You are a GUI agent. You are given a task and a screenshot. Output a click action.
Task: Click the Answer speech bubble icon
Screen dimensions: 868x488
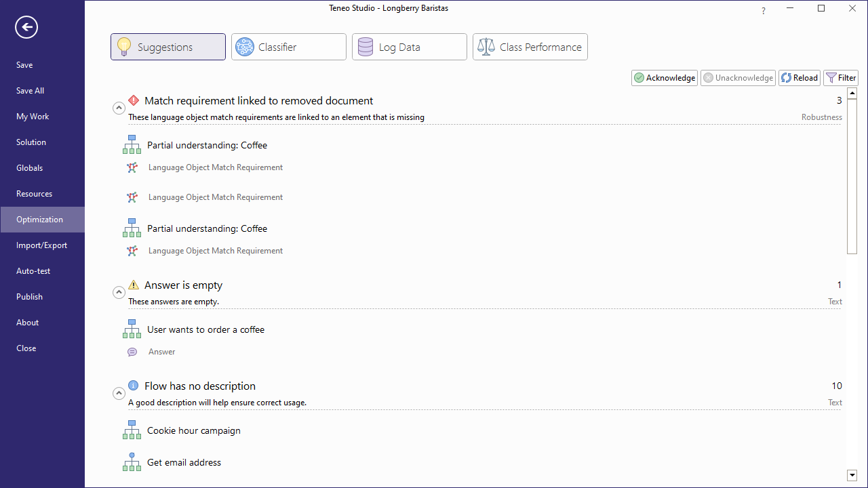coord(132,352)
